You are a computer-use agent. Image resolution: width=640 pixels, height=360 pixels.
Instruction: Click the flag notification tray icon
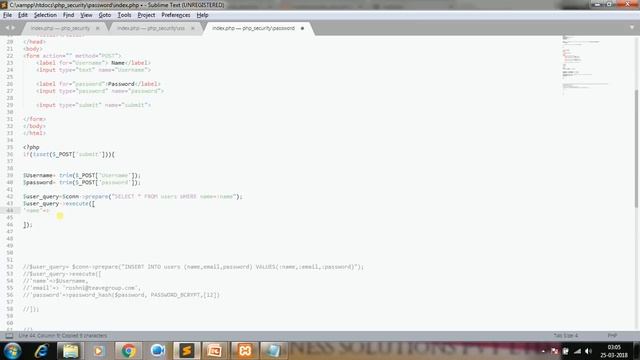coord(554,351)
